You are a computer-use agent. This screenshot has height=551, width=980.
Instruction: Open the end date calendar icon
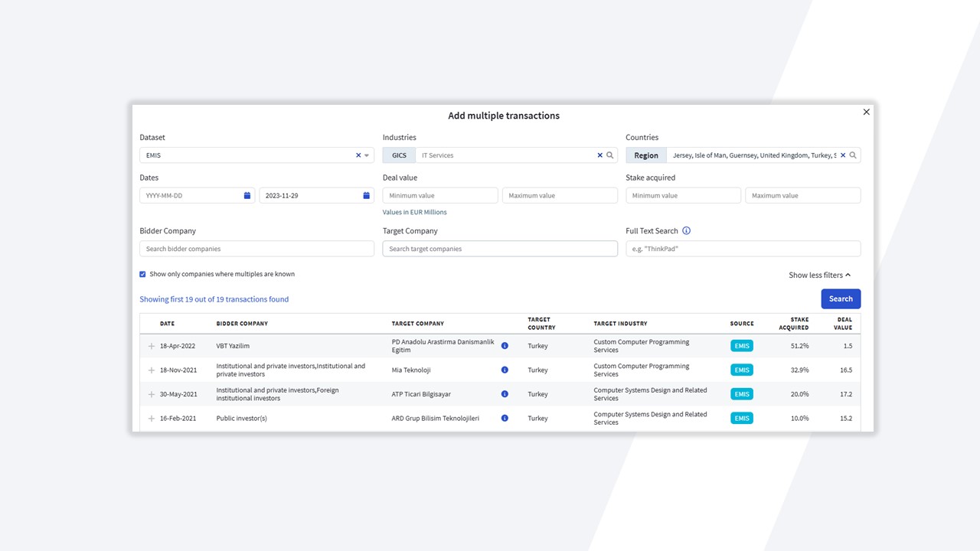pos(366,196)
